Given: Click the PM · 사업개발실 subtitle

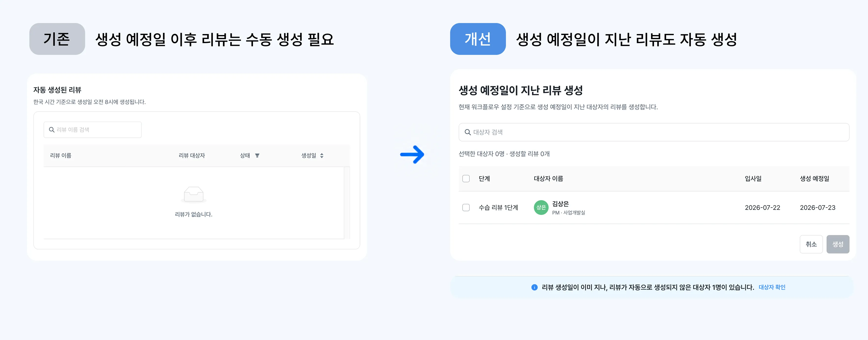Looking at the screenshot, I should pos(569,213).
